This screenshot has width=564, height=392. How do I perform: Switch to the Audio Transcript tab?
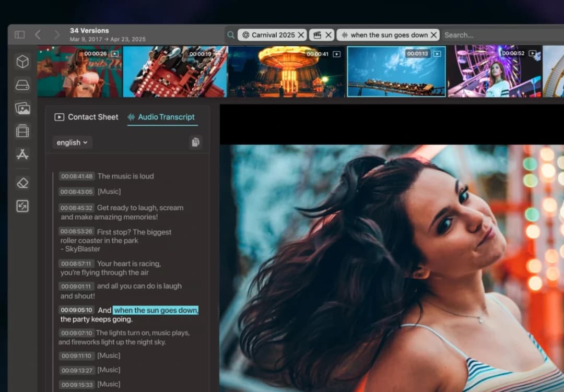(x=162, y=117)
